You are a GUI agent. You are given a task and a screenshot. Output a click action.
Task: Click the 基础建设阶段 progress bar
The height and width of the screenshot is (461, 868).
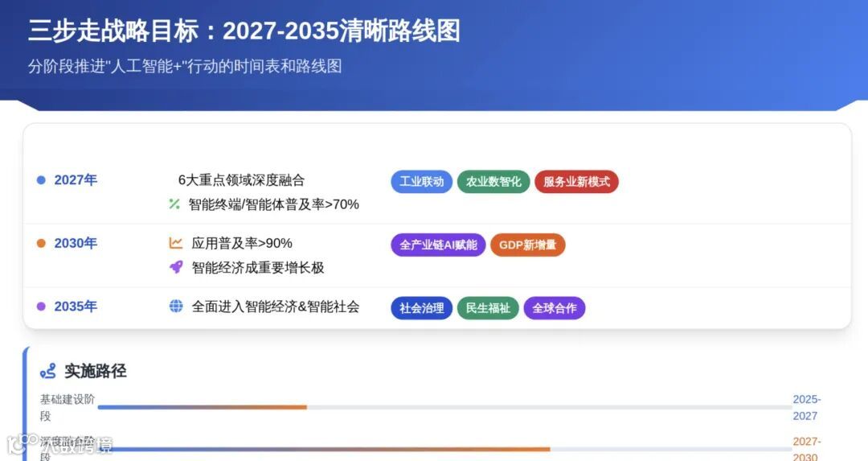point(444,407)
